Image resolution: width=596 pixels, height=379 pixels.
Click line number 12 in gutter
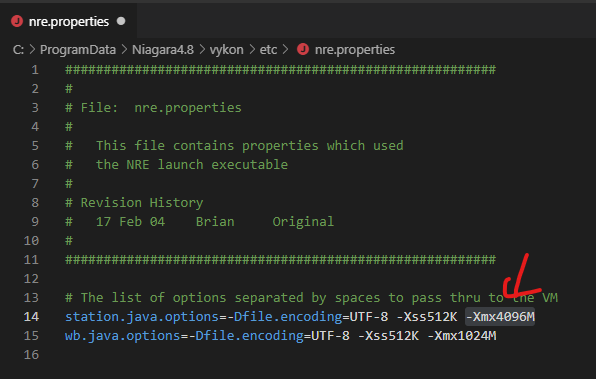pos(31,279)
